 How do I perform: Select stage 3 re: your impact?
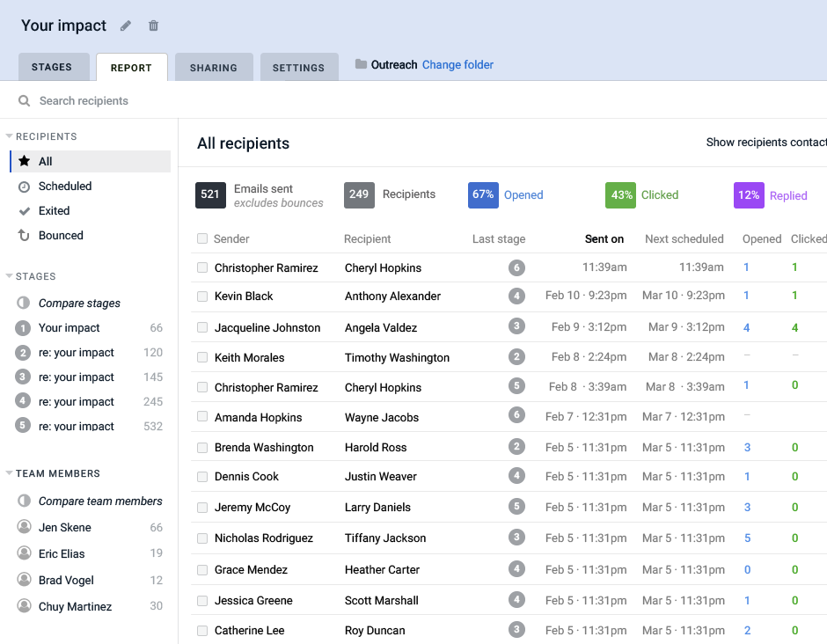(77, 377)
